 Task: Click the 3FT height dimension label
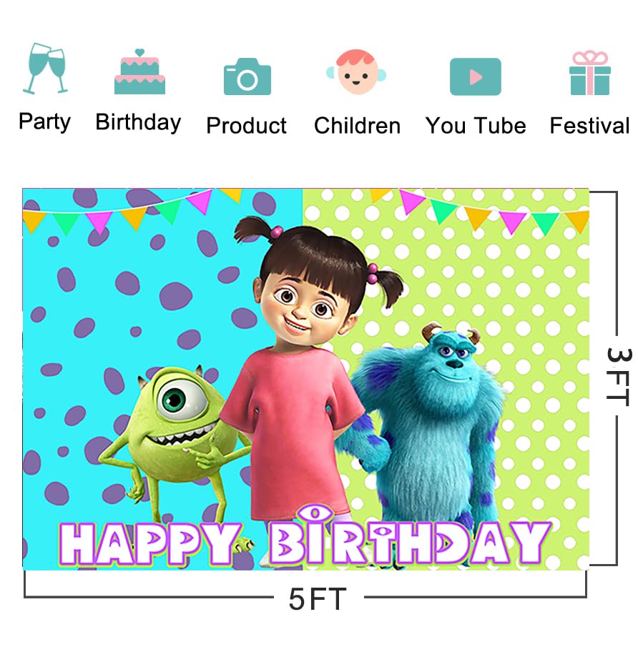(x=619, y=377)
